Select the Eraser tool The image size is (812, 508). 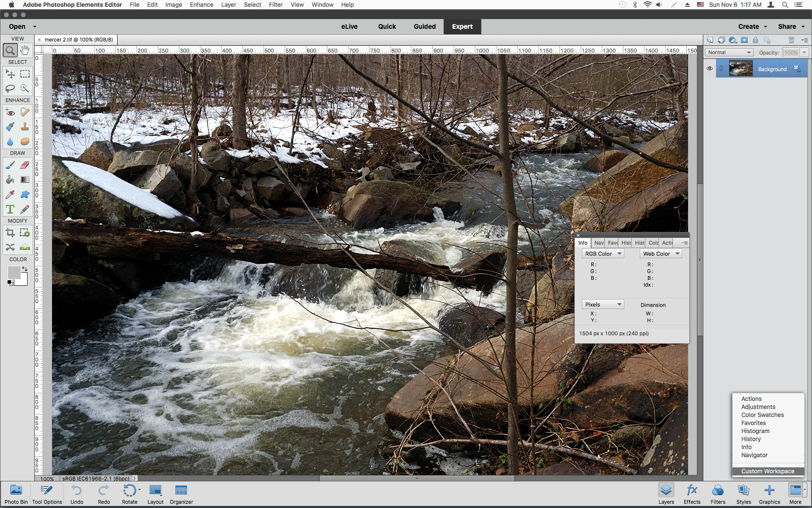(25, 165)
